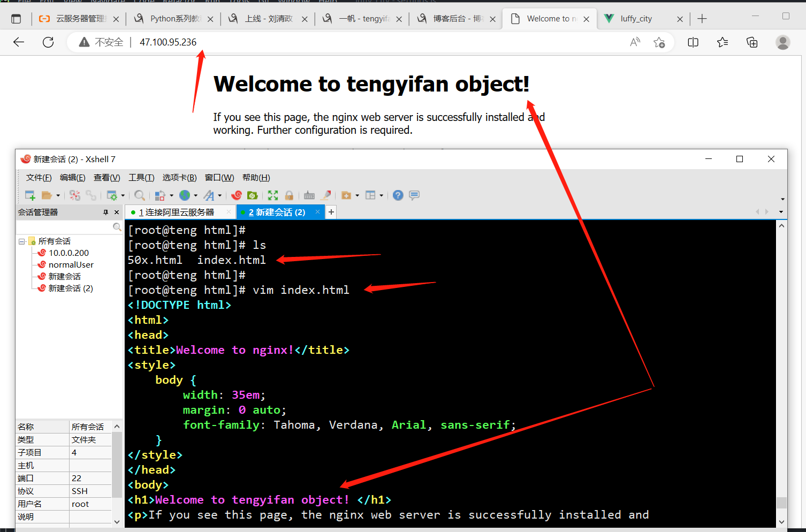Select the 10.0.0.200 session
Image resolution: width=806 pixels, height=532 pixels.
(x=69, y=253)
